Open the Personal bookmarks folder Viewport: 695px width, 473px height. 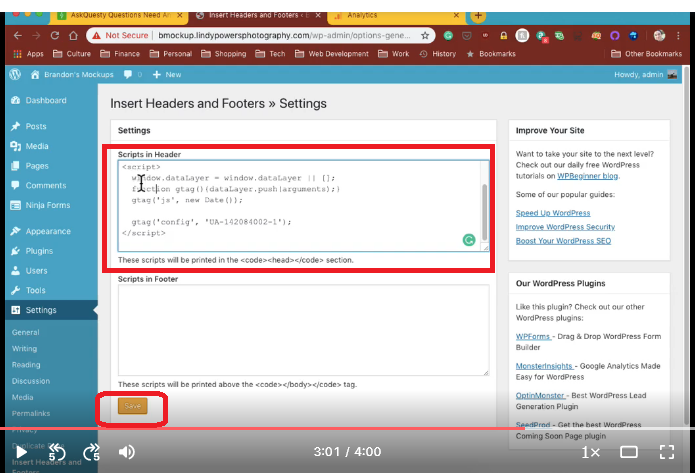click(x=171, y=54)
